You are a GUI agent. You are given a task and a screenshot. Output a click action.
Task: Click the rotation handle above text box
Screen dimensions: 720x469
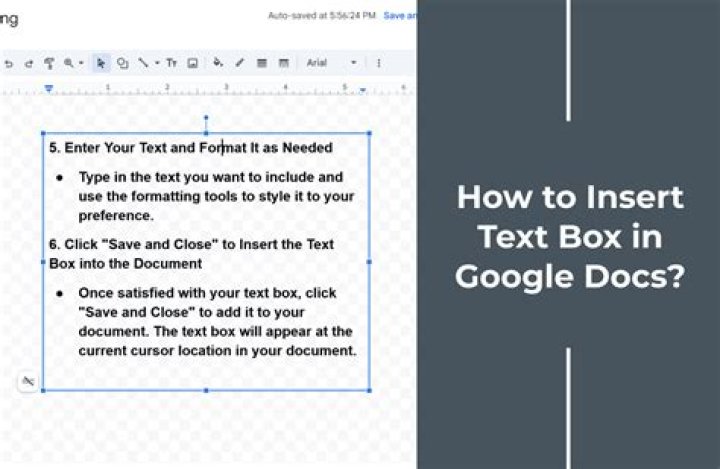tap(206, 118)
